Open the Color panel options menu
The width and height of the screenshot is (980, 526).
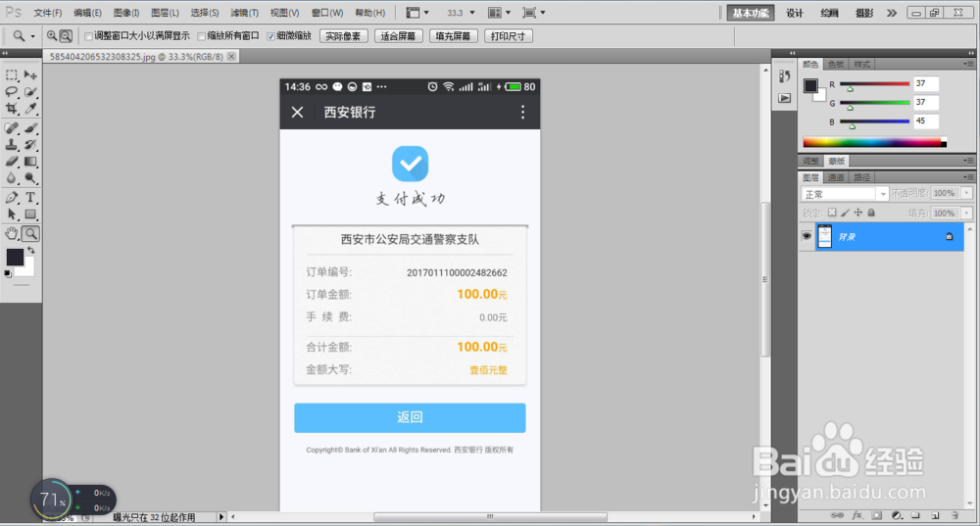967,64
